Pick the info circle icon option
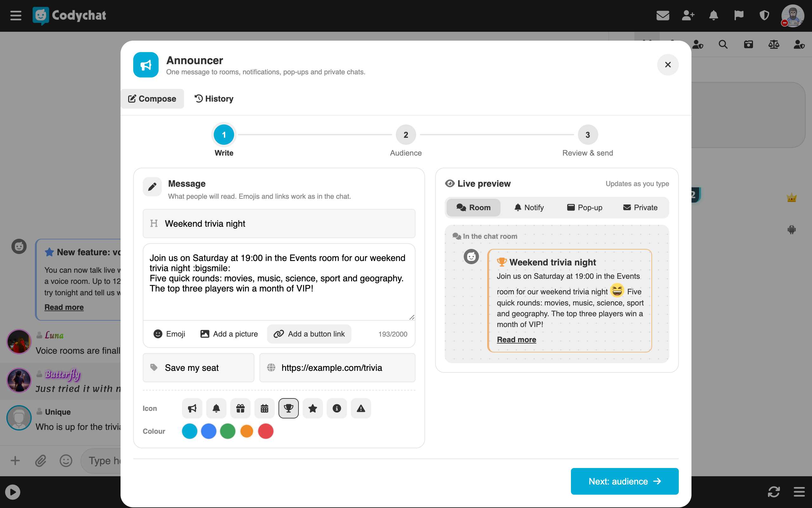Screen dimensions: 812x508 point(337,408)
